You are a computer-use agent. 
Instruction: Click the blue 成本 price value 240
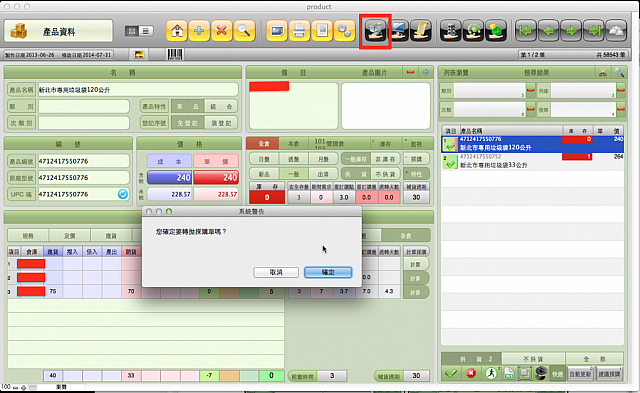(169, 178)
